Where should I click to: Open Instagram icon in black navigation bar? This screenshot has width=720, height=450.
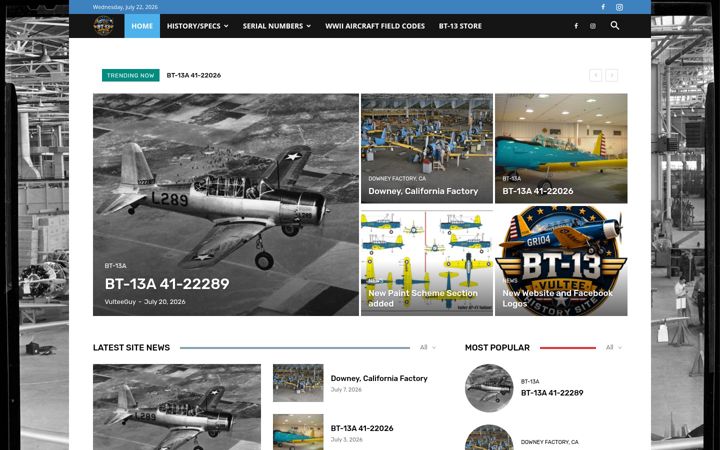593,26
